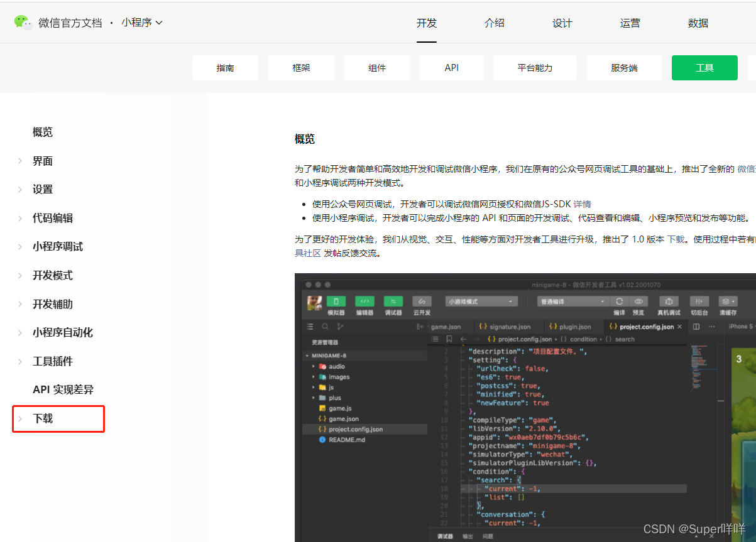Screen dimensions: 756x542
Task: Expand the 小程序调试 sidebar section
Action: pos(58,247)
